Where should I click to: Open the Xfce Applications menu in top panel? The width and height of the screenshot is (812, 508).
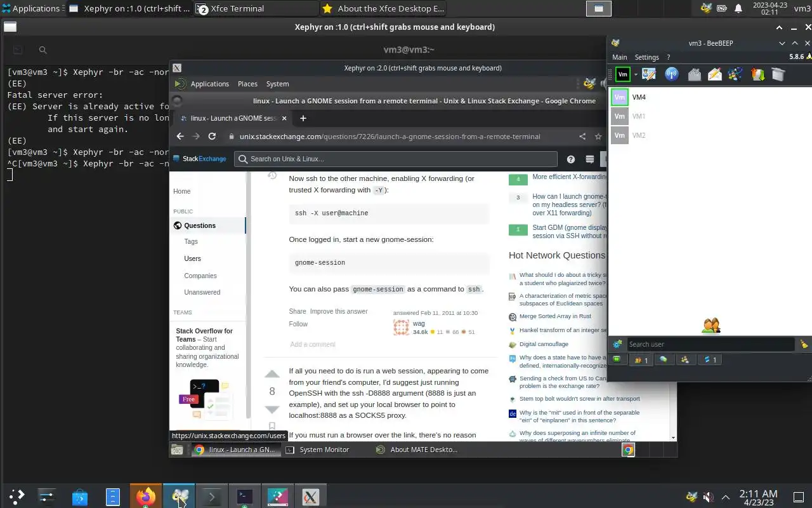30,8
